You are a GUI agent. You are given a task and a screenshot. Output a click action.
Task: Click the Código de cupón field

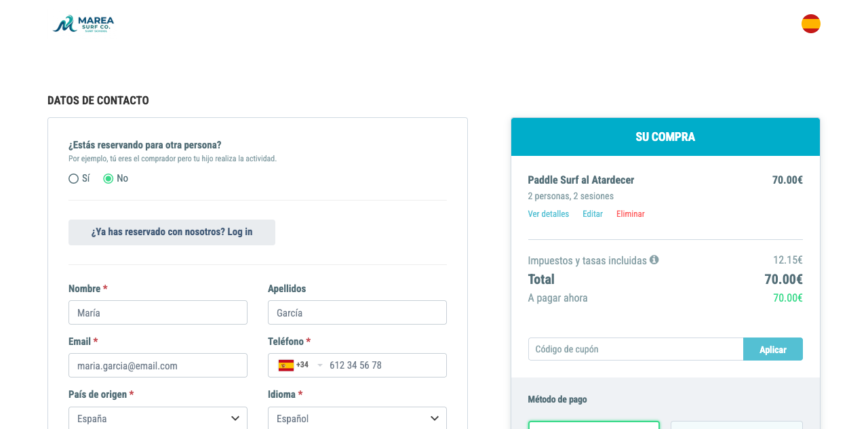click(x=635, y=349)
